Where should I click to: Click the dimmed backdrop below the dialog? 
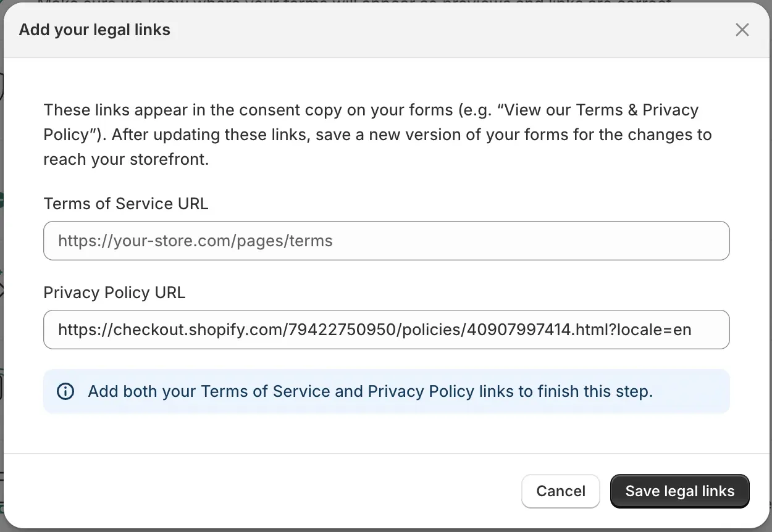(386, 530)
